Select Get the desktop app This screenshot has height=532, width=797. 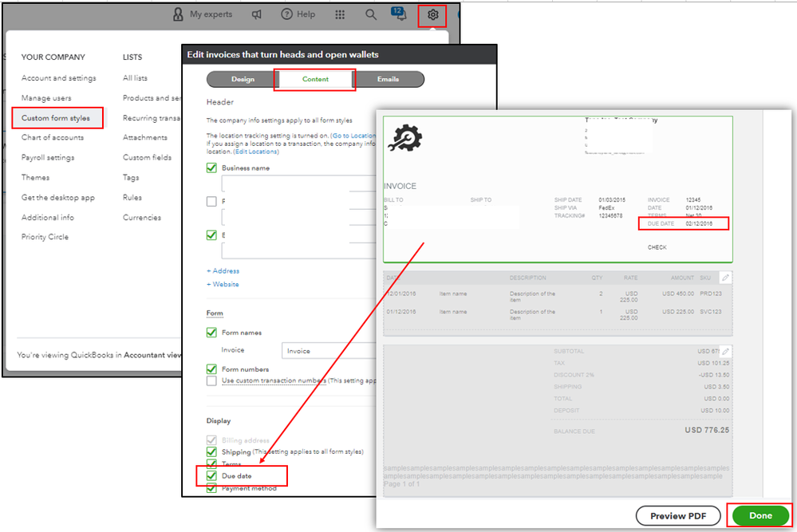tap(58, 198)
